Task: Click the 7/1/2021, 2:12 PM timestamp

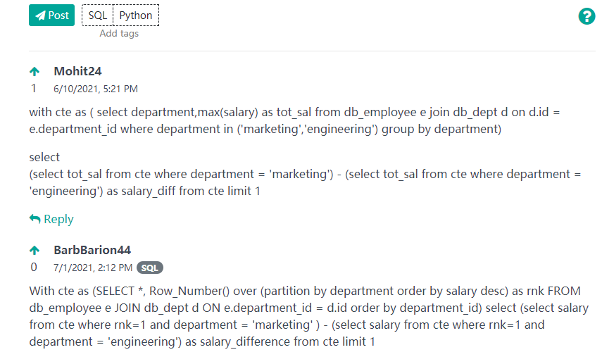Action: click(93, 268)
